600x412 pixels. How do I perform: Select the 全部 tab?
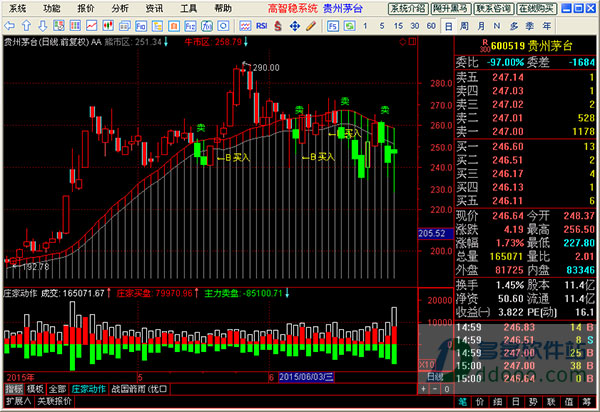(x=57, y=389)
